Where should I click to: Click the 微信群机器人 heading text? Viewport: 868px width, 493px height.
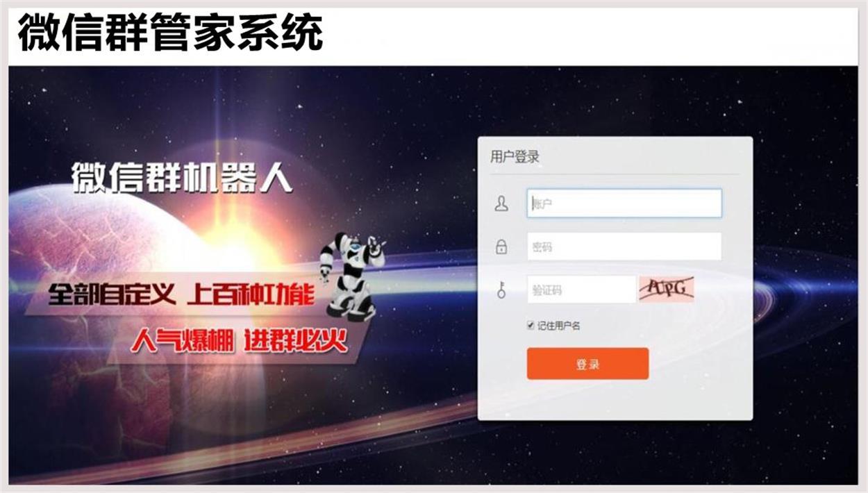tap(183, 178)
